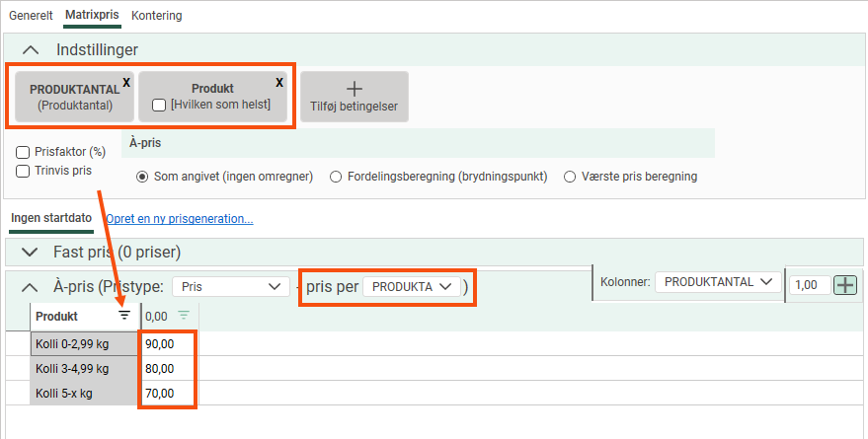Enable the Prisfaktor (%) checkbox
868x439 pixels.
[23, 153]
